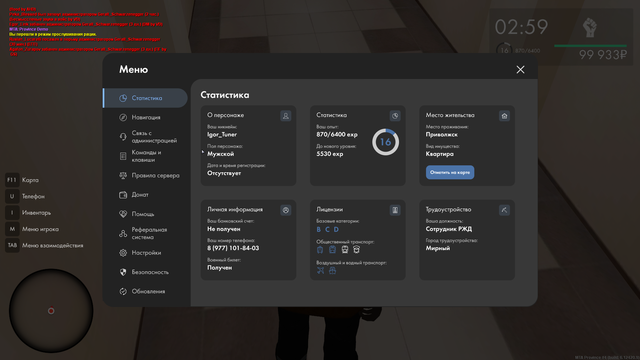Image resolution: width=640 pixels, height=360 pixels.
Task: Open Связь с администрацией section
Action: click(x=145, y=137)
